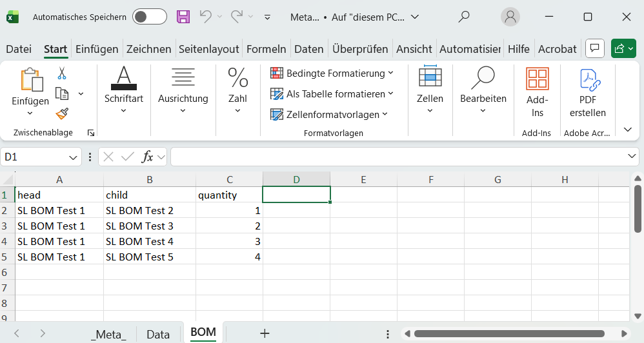Switch to the Daten tab
Viewport: 644px width, 343px height.
coord(309,49)
